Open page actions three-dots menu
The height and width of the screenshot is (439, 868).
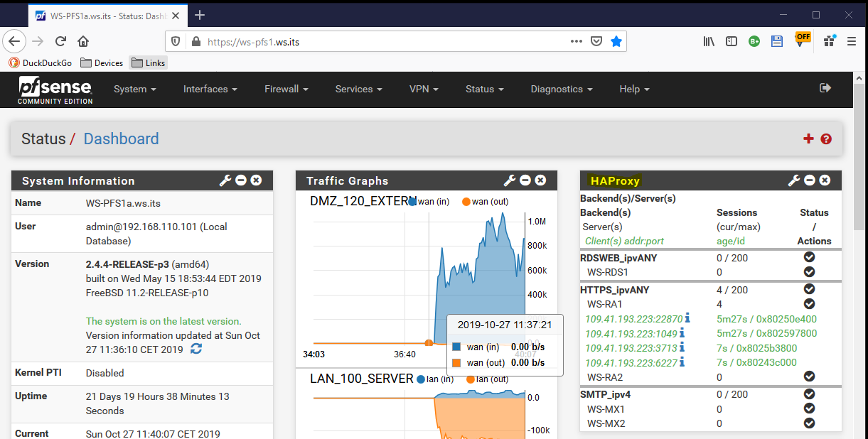(x=577, y=42)
